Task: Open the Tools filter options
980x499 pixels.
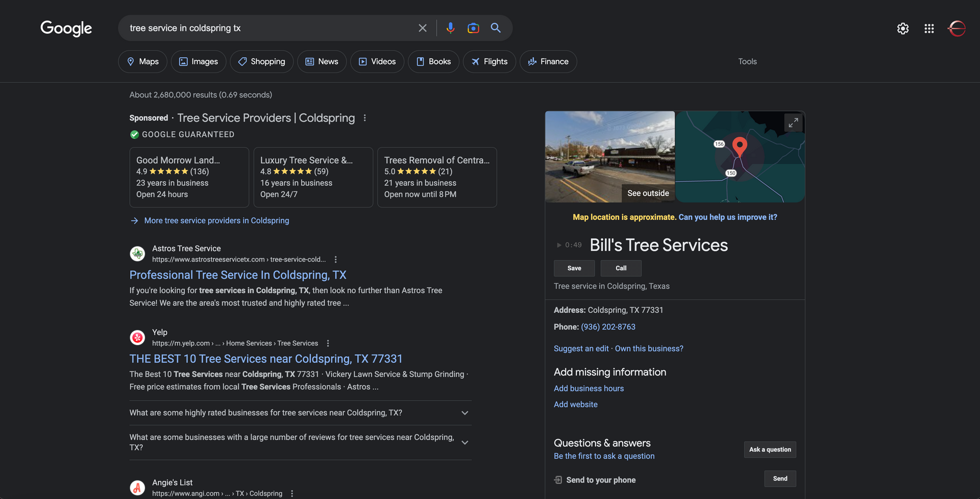Action: 747,61
